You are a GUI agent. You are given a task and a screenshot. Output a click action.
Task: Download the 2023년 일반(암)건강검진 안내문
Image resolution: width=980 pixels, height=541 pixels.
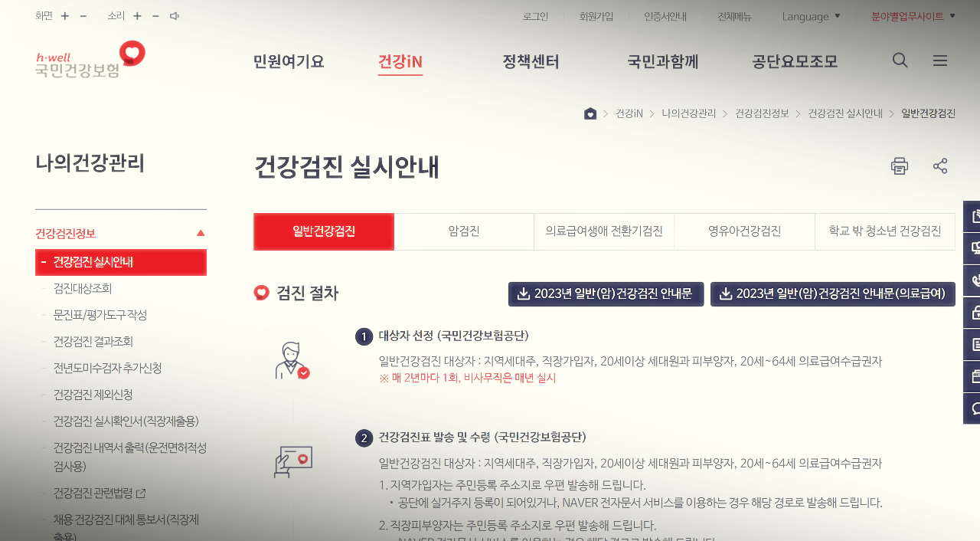(x=605, y=293)
